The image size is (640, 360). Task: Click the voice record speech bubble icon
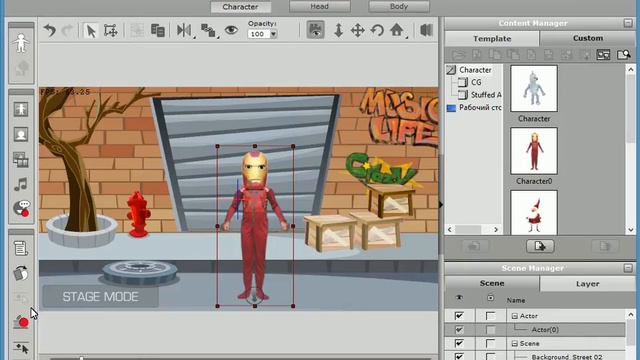click(21, 209)
